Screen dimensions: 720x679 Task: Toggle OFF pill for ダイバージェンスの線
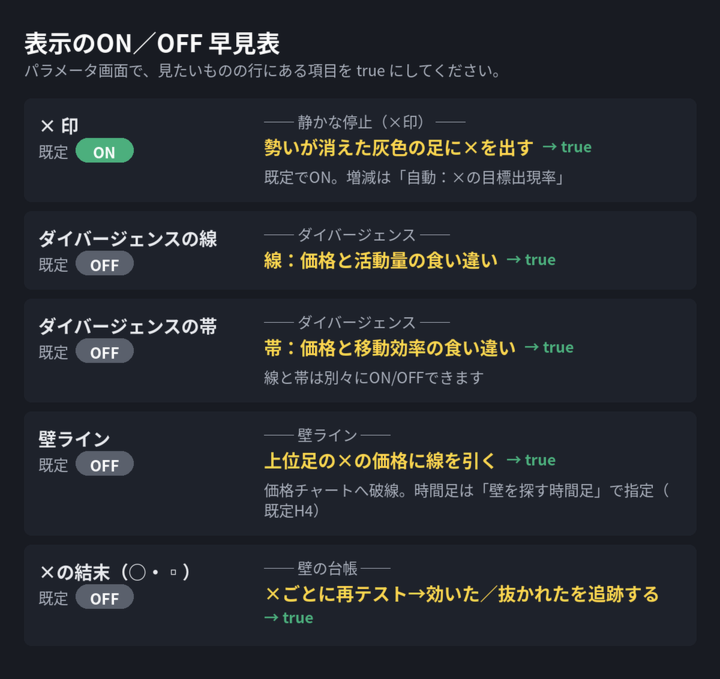click(x=105, y=264)
